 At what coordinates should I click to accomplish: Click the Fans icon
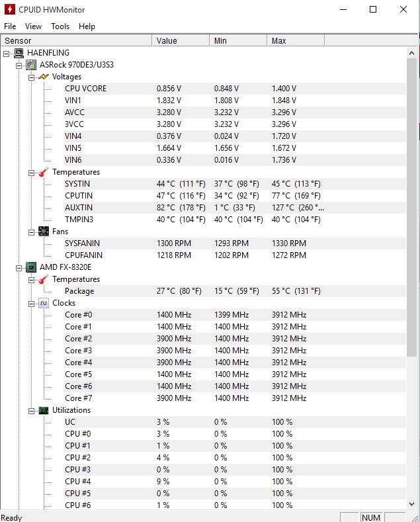coord(44,232)
